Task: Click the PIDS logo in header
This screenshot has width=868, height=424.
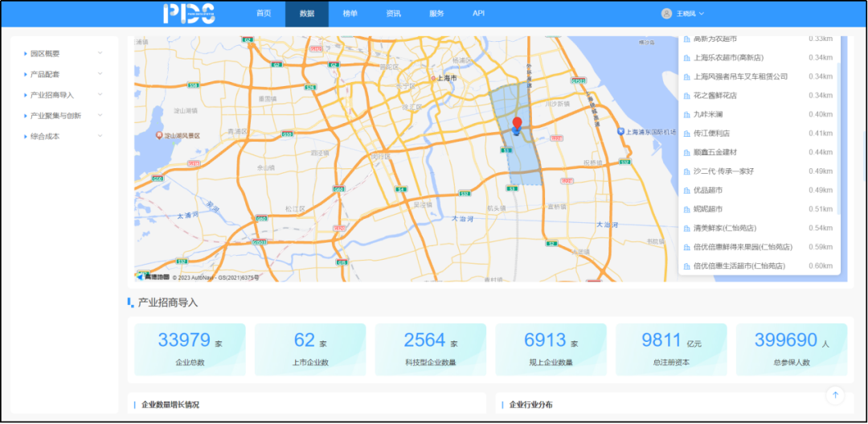Action: tap(189, 13)
